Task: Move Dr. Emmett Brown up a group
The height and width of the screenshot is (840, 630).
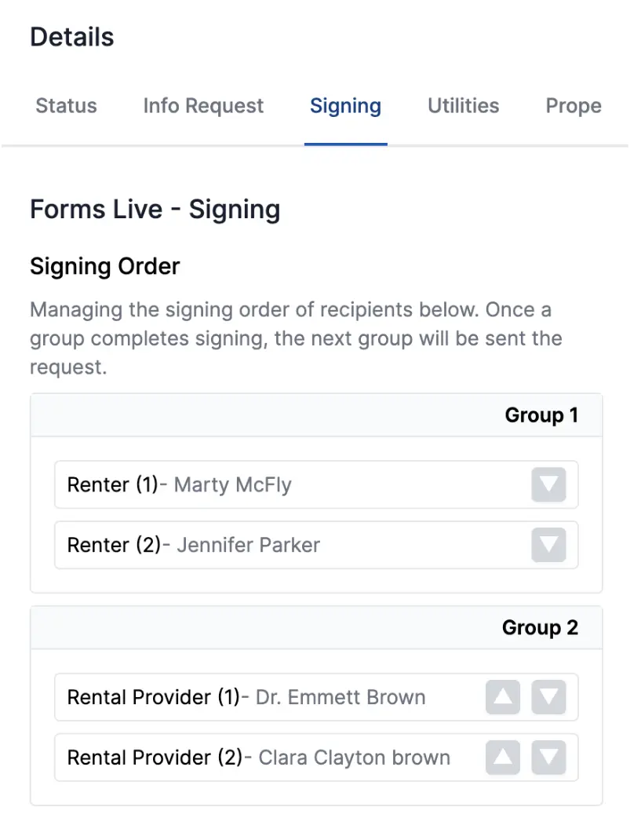Action: point(502,697)
